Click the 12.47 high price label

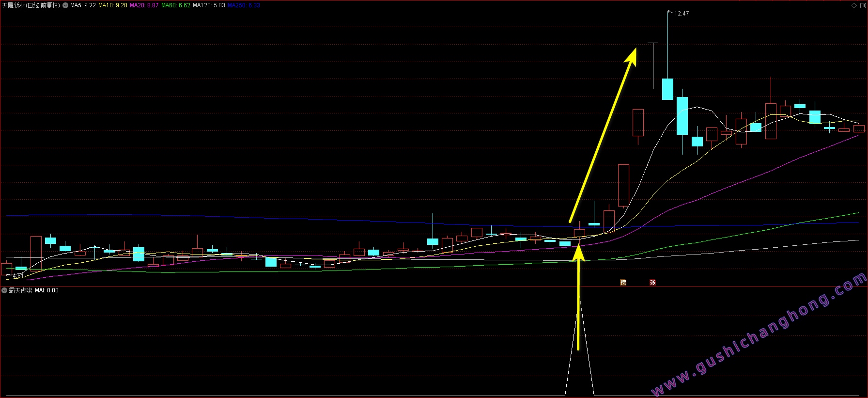pyautogui.click(x=682, y=14)
